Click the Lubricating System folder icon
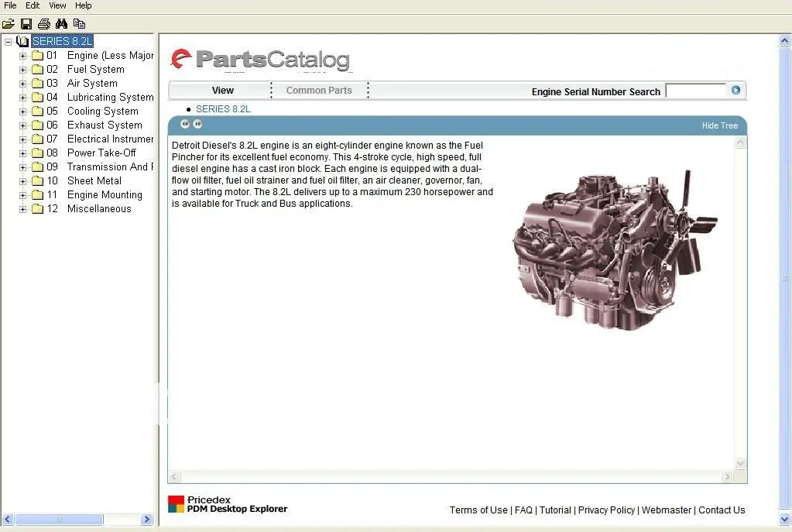The image size is (792, 532). pos(37,97)
